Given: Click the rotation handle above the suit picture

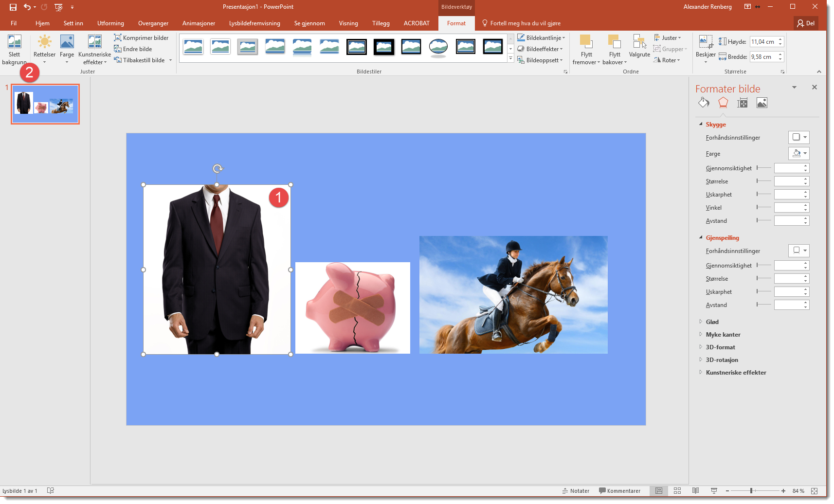Looking at the screenshot, I should click(218, 168).
